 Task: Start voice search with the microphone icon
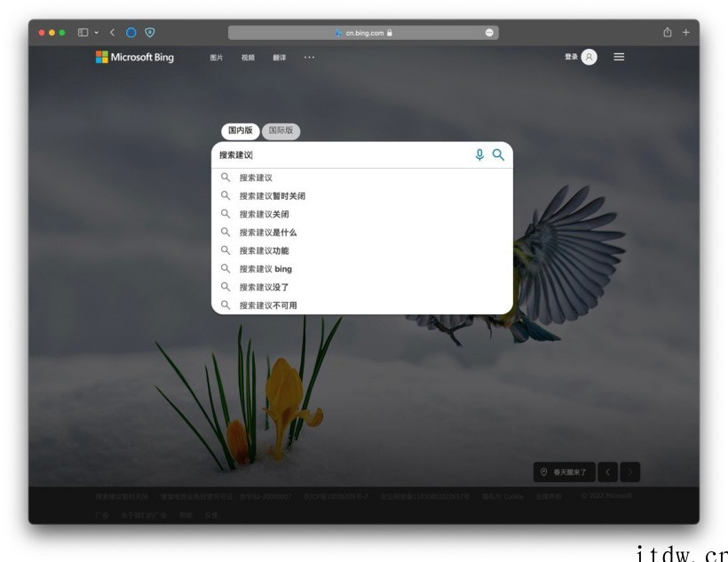[x=479, y=154]
